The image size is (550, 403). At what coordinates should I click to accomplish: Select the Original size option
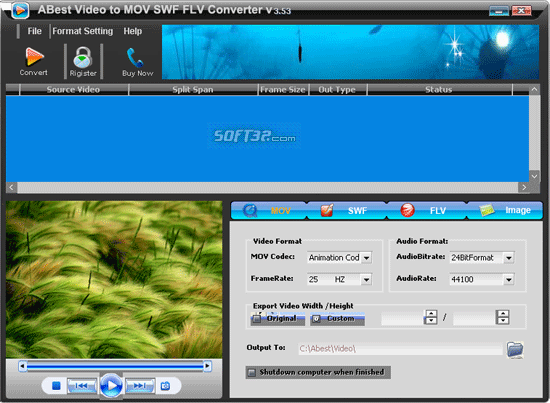(x=277, y=319)
